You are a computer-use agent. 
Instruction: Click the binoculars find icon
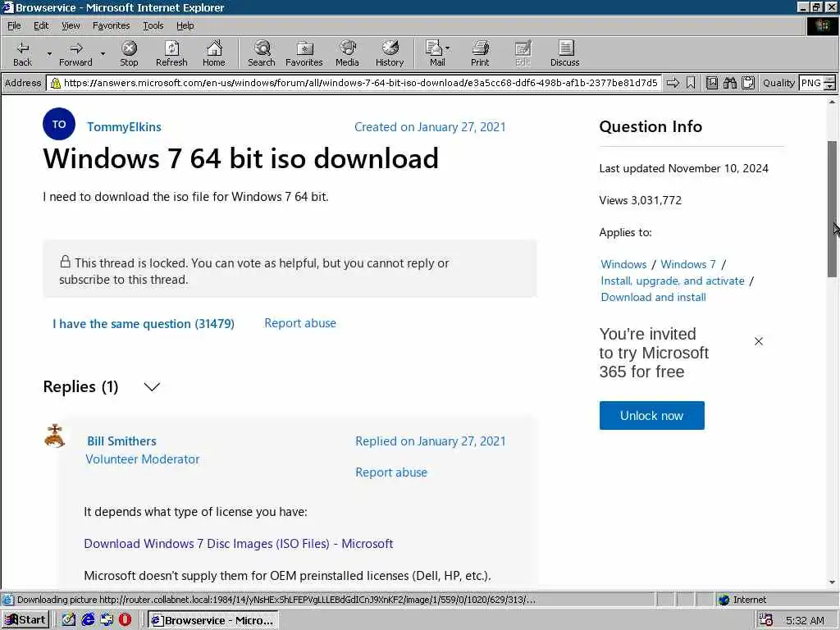[x=729, y=83]
